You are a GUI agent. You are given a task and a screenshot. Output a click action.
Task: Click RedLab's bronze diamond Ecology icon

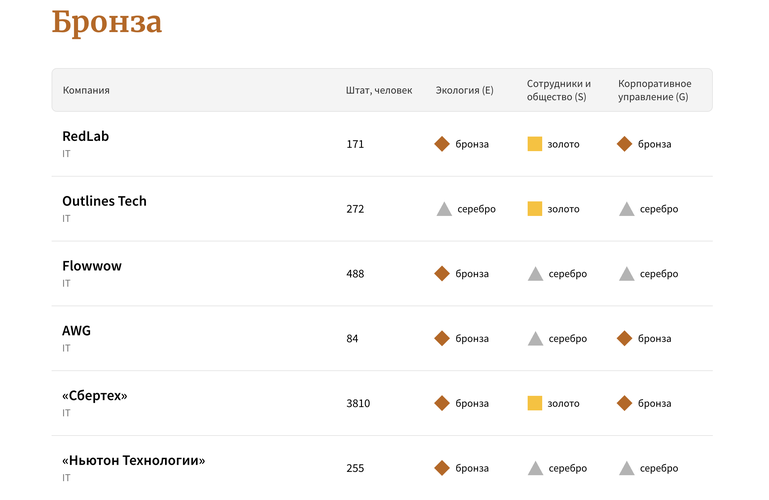coord(442,144)
